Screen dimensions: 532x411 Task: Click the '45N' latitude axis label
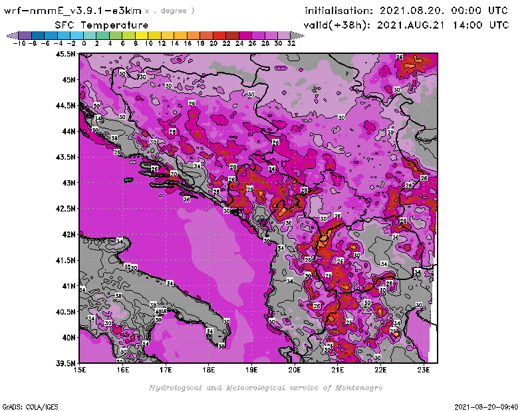coord(68,80)
